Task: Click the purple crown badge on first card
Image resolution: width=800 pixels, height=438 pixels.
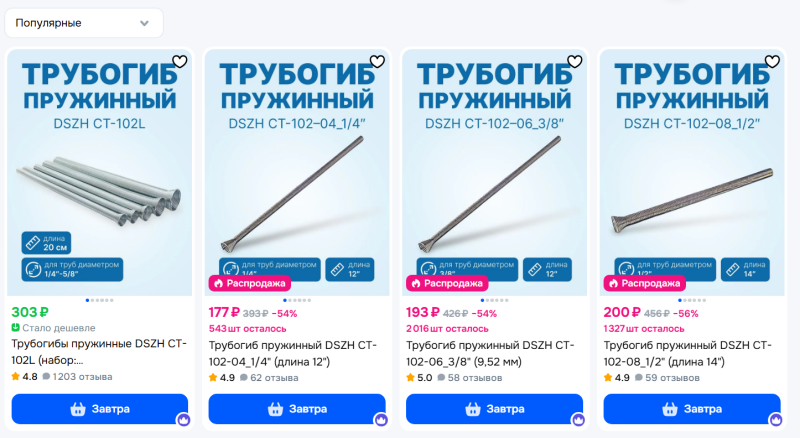Action: pos(184,420)
